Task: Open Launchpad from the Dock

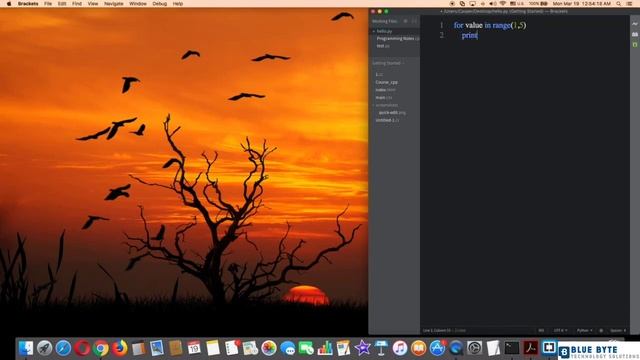Action: (x=44, y=348)
